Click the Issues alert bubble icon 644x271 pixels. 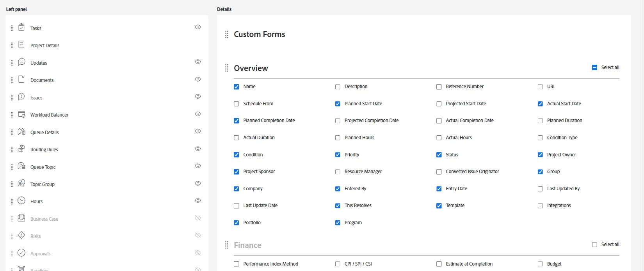pos(21,97)
